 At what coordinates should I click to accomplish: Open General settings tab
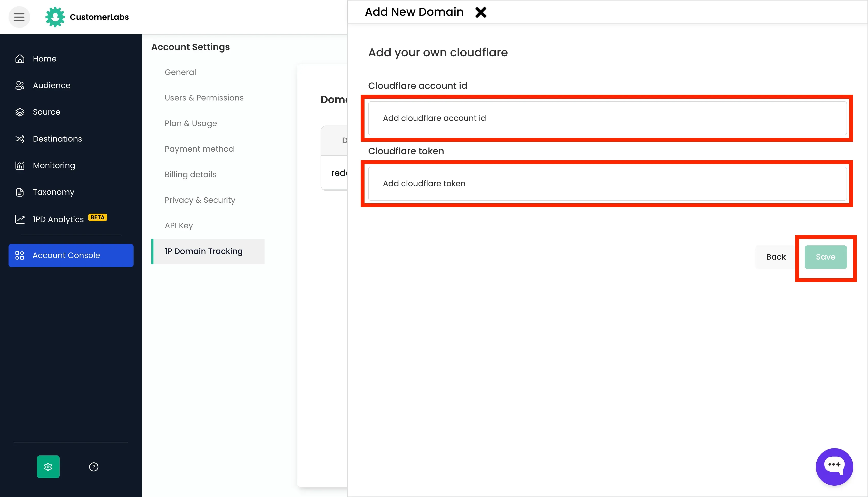pos(180,72)
